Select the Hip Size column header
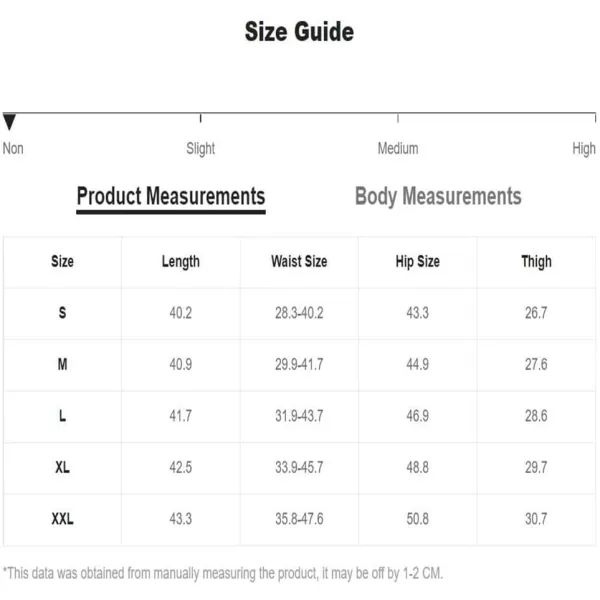Image resolution: width=600 pixels, height=600 pixels. point(417,262)
